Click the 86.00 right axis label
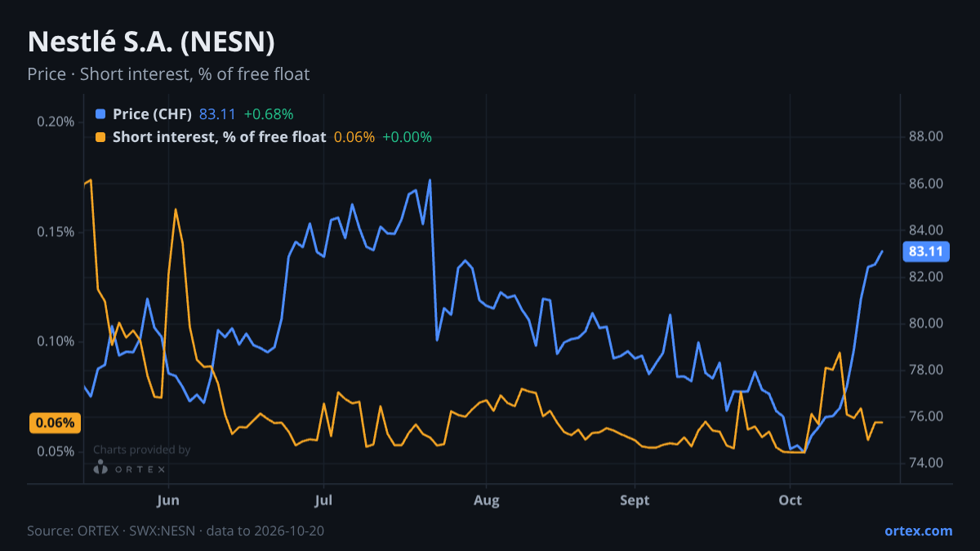 point(926,184)
